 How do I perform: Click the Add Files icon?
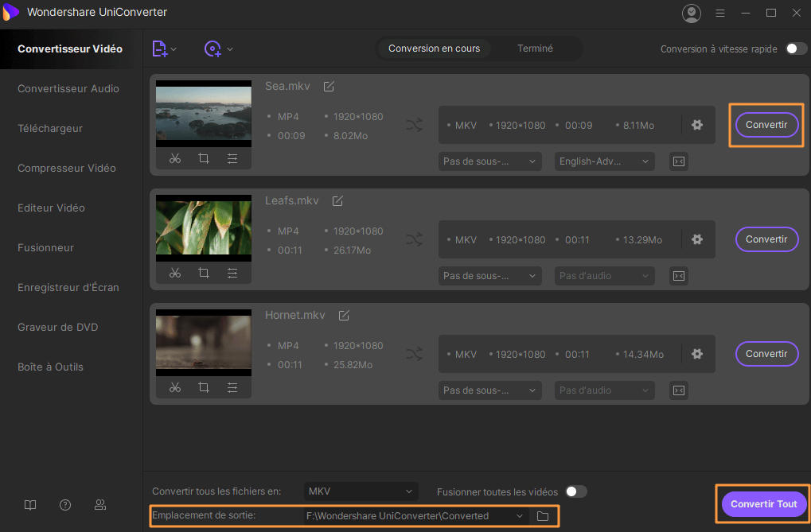point(159,49)
